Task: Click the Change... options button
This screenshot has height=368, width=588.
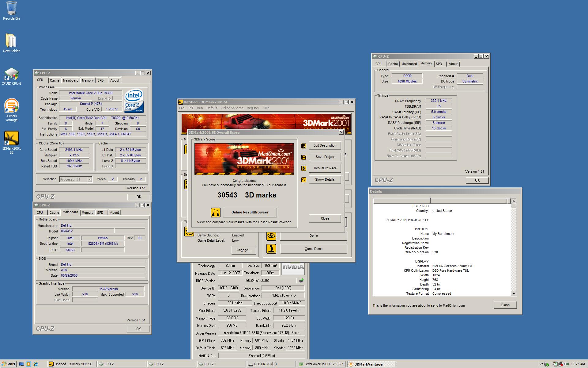Action: (243, 250)
